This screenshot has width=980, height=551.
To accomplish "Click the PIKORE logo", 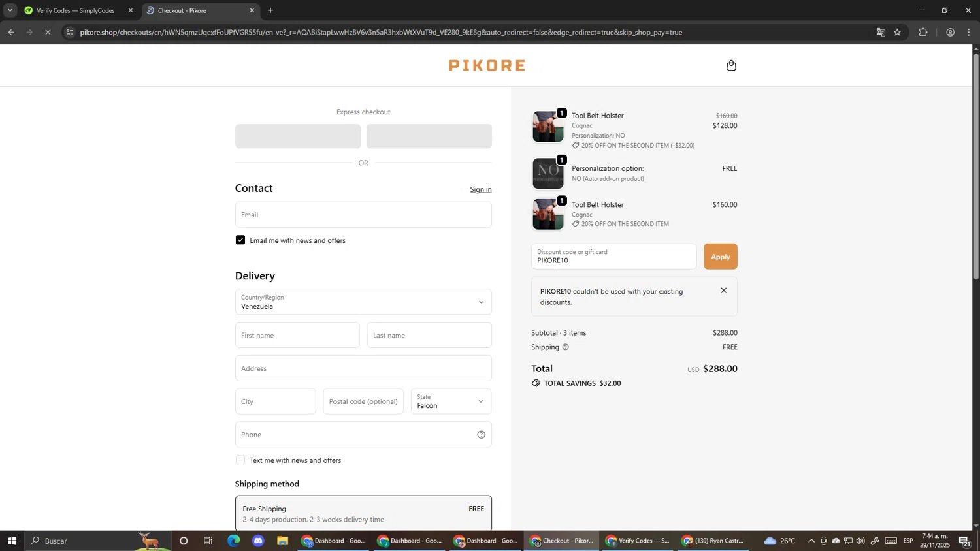I will pyautogui.click(x=487, y=65).
